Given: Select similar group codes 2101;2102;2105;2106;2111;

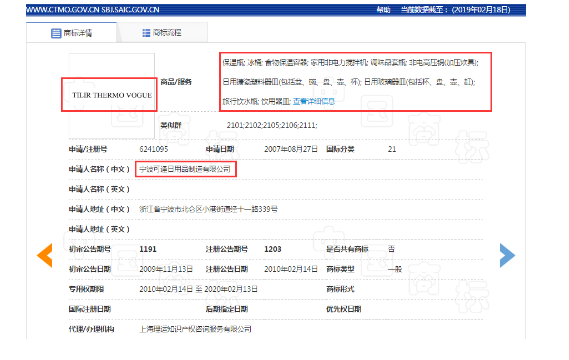Looking at the screenshot, I should point(272,125).
